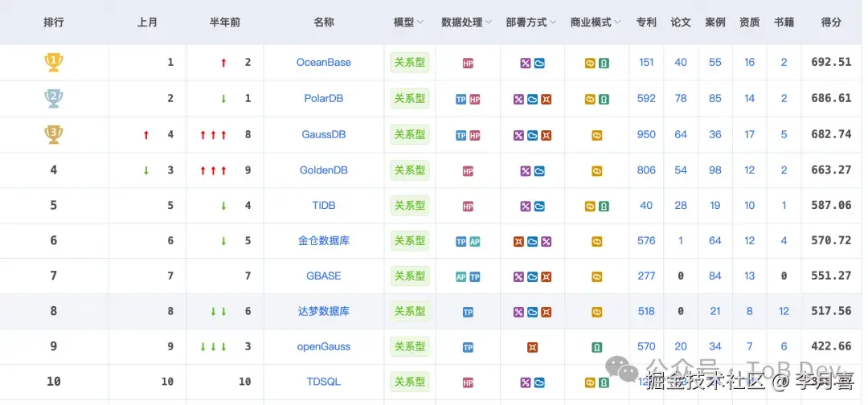This screenshot has height=405, width=868.
Task: Click PolarDB patent count 592
Action: coord(646,99)
